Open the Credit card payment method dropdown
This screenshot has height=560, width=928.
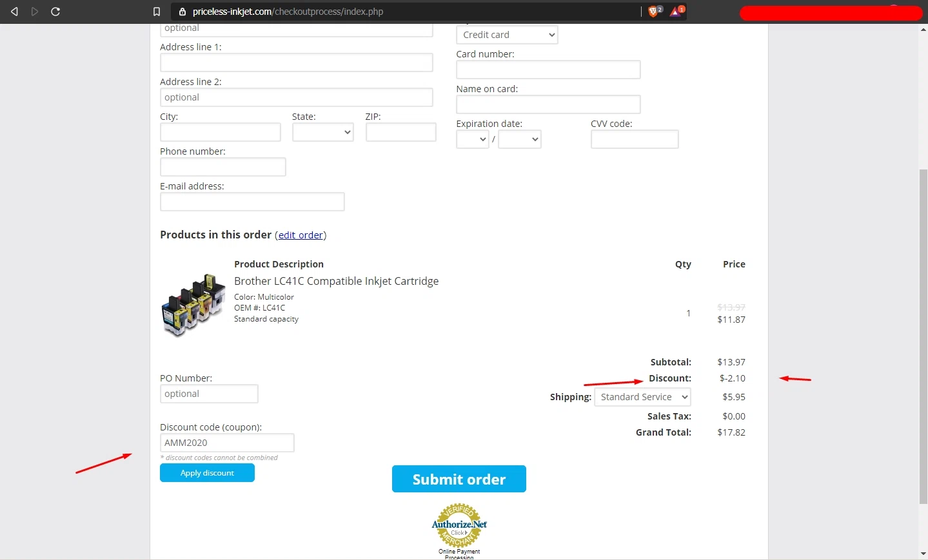click(507, 35)
